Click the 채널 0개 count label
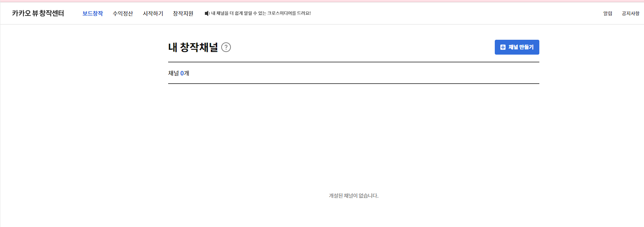Image resolution: width=644 pixels, height=227 pixels. point(179,73)
